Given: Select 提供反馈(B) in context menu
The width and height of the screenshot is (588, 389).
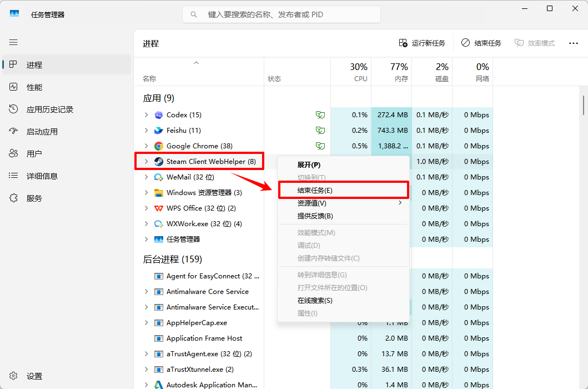Looking at the screenshot, I should pos(344,216).
